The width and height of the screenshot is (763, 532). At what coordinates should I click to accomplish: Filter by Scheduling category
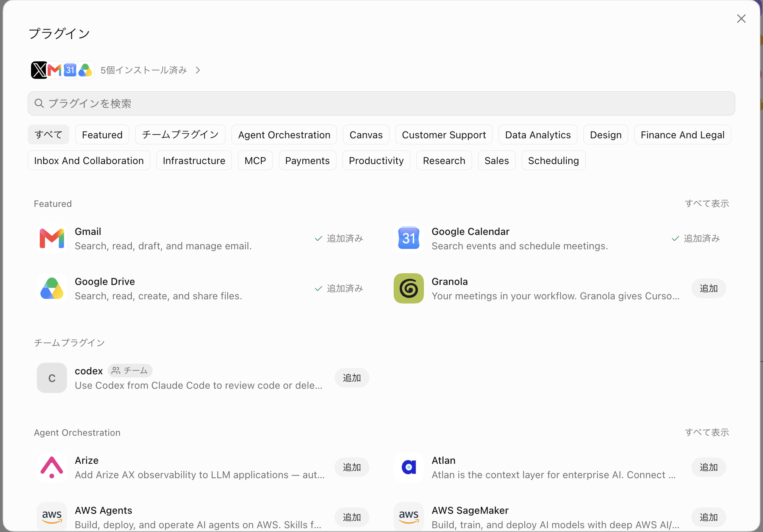pyautogui.click(x=553, y=160)
